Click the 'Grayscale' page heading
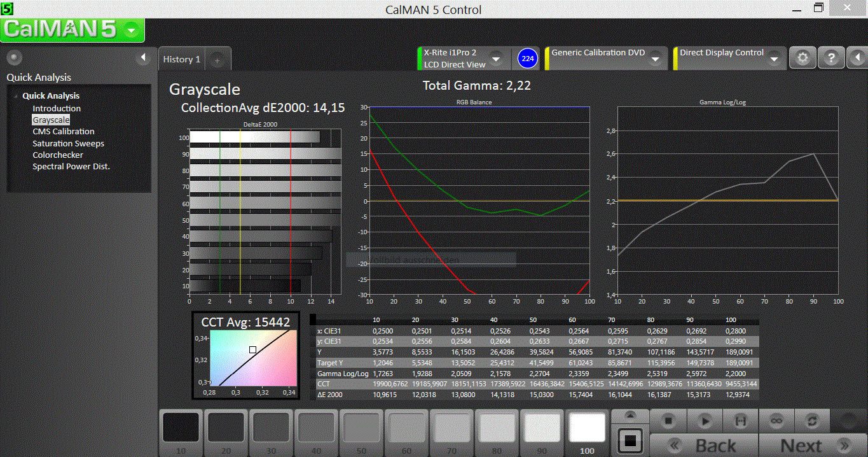The width and height of the screenshot is (868, 457). pos(205,90)
